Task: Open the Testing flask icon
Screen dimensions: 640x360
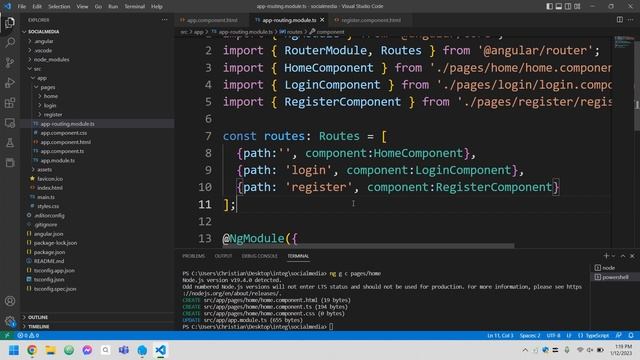Action: [10, 142]
